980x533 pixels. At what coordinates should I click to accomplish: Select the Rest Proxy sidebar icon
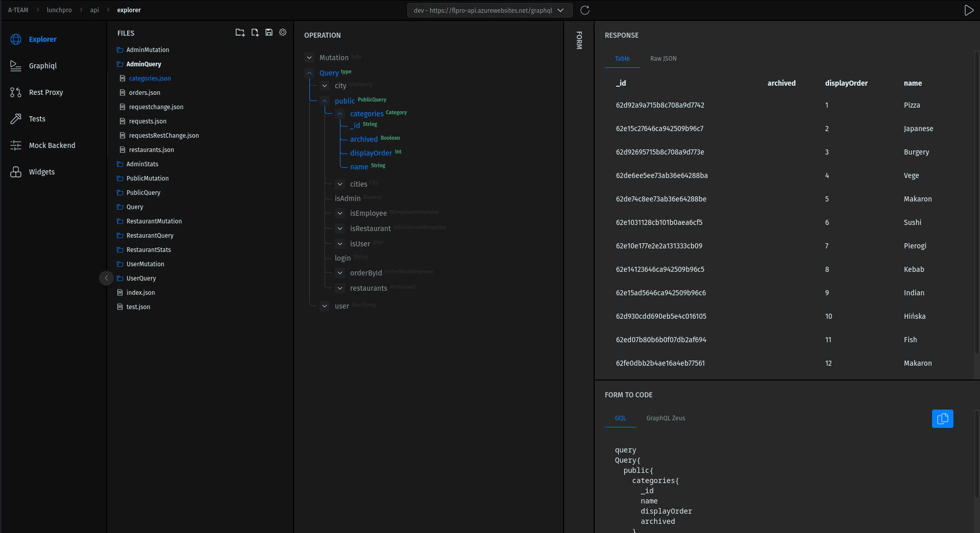point(46,92)
